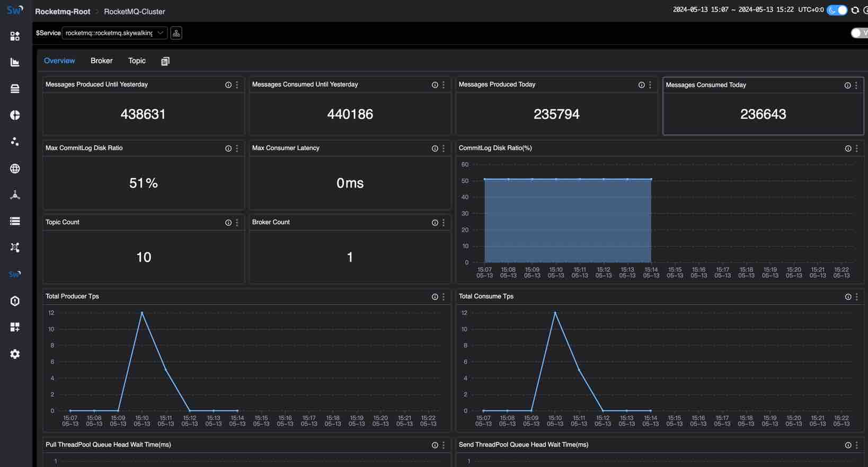Click the refresh icon in top bar
The image size is (868, 467).
pos(855,10)
